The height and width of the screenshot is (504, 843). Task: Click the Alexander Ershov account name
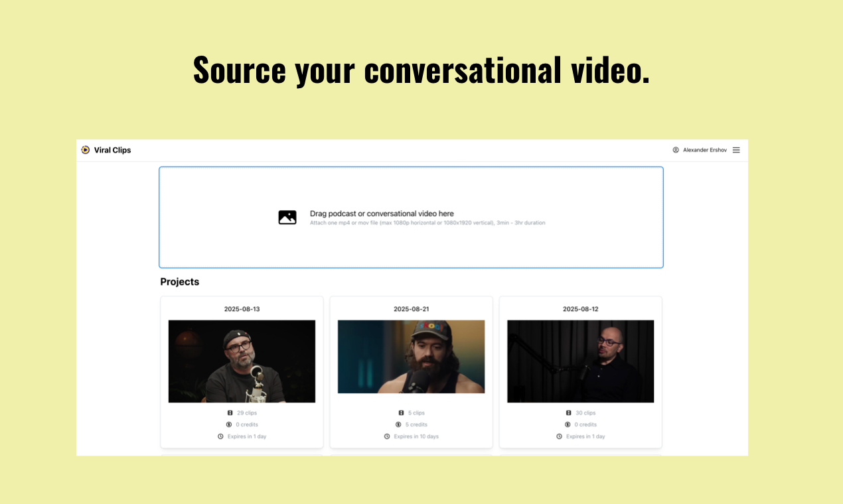705,150
